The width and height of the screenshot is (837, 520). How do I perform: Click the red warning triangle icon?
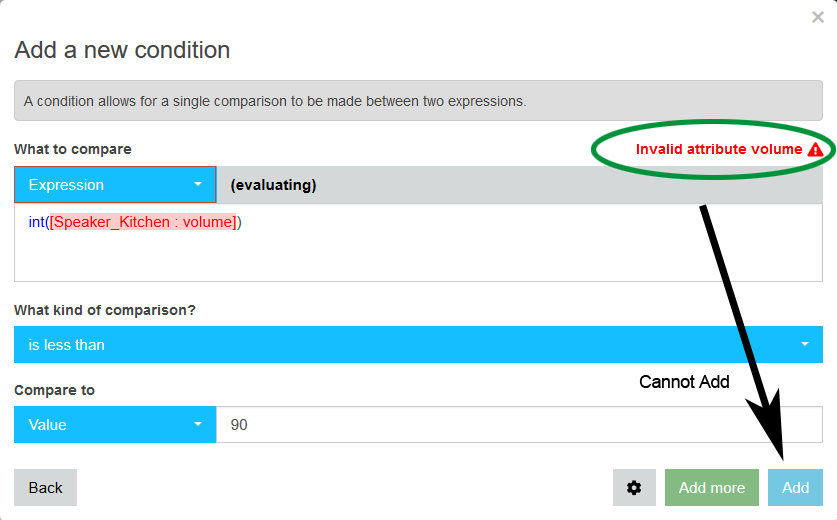tap(815, 149)
